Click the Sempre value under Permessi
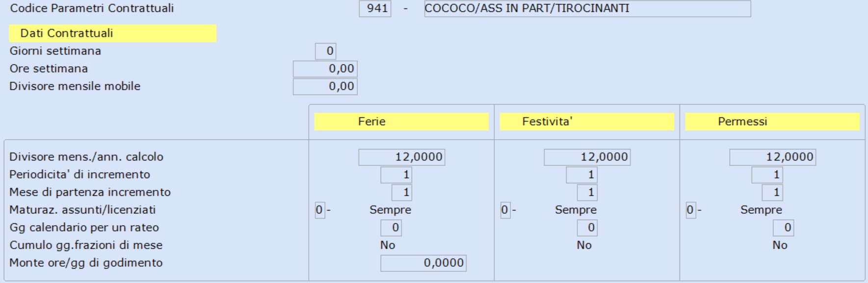Screen dimensions: 868x283 pos(761,210)
